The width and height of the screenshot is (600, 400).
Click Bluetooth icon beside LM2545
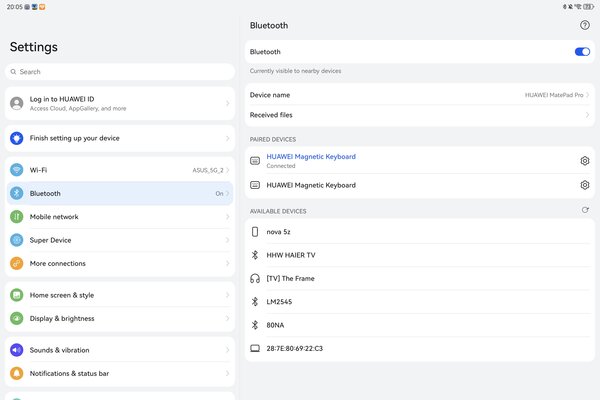pyautogui.click(x=255, y=302)
